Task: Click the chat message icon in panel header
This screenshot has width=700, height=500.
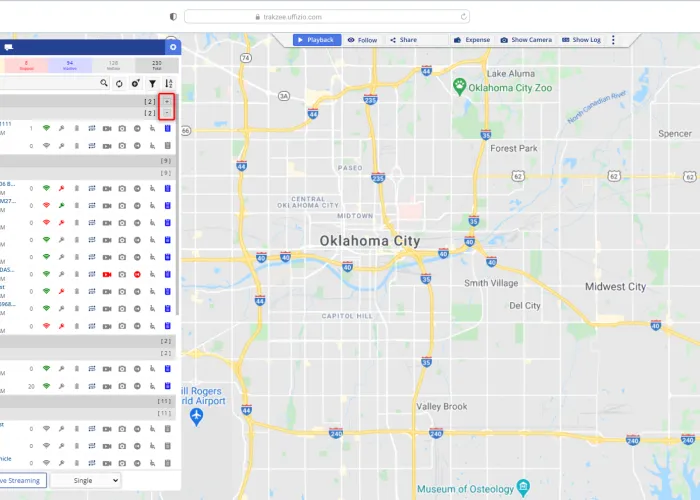Action: pos(9,47)
